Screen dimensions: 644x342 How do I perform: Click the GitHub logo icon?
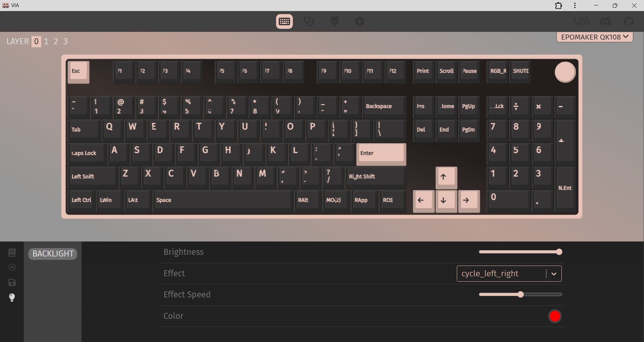tap(629, 21)
